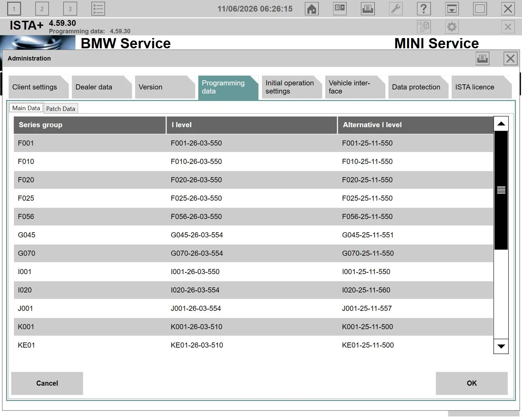Open the compare windows icon in top bar
Screen dimensions: 522x420
(340, 9)
